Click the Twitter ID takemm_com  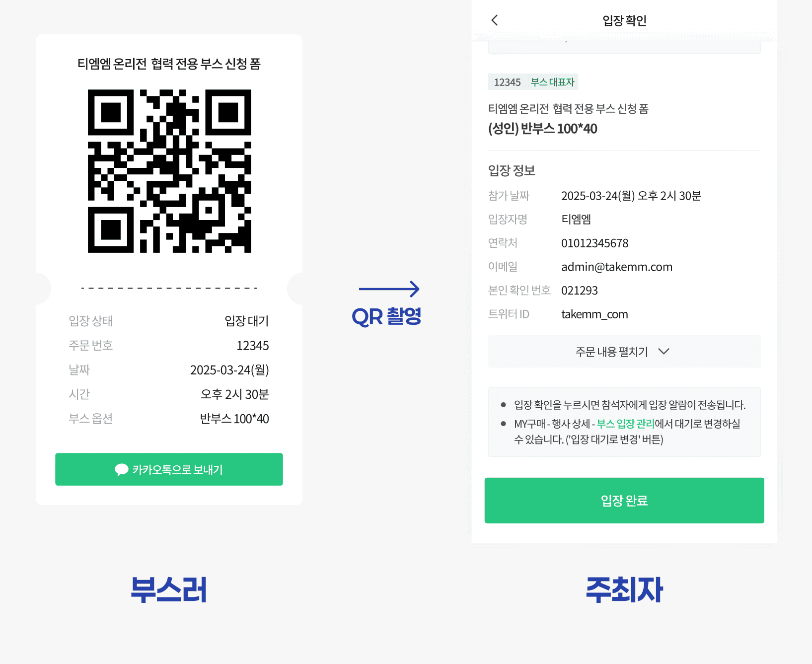click(x=594, y=314)
